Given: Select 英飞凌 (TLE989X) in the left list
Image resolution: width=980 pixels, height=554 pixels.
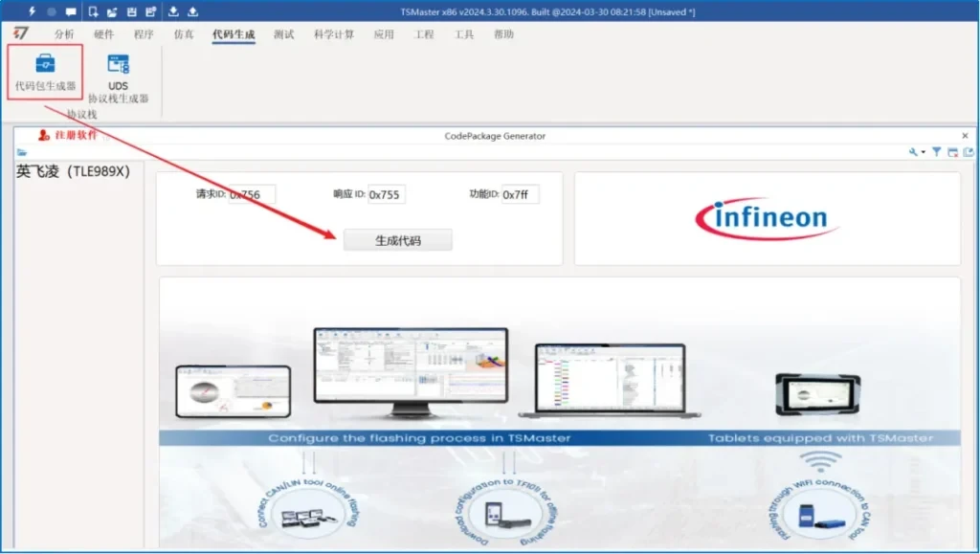Looking at the screenshot, I should coord(74,171).
